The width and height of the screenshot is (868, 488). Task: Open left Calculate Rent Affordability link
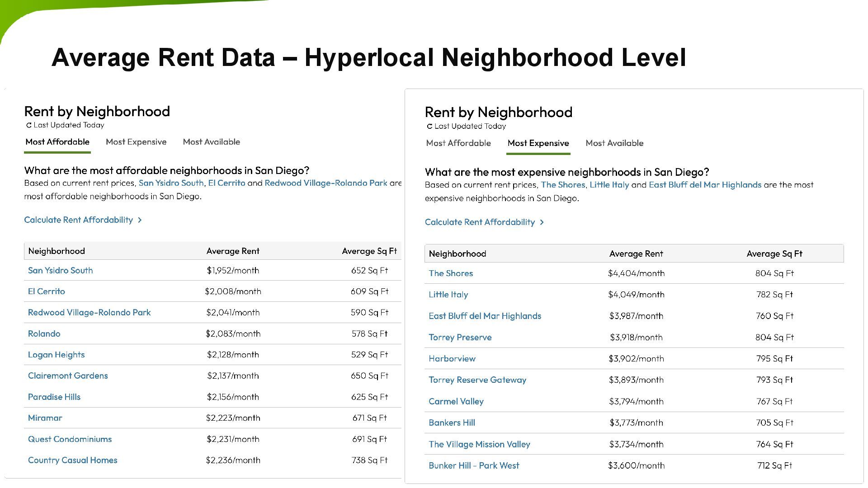pos(78,220)
